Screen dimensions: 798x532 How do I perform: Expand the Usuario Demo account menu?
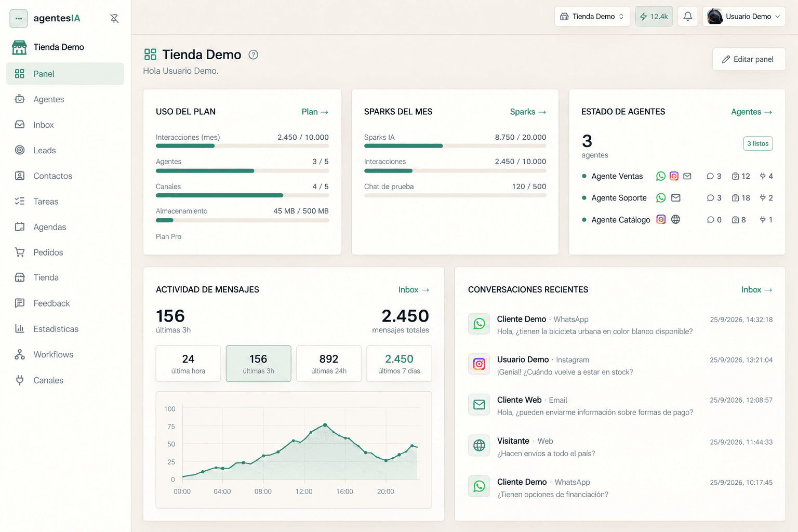click(x=744, y=17)
